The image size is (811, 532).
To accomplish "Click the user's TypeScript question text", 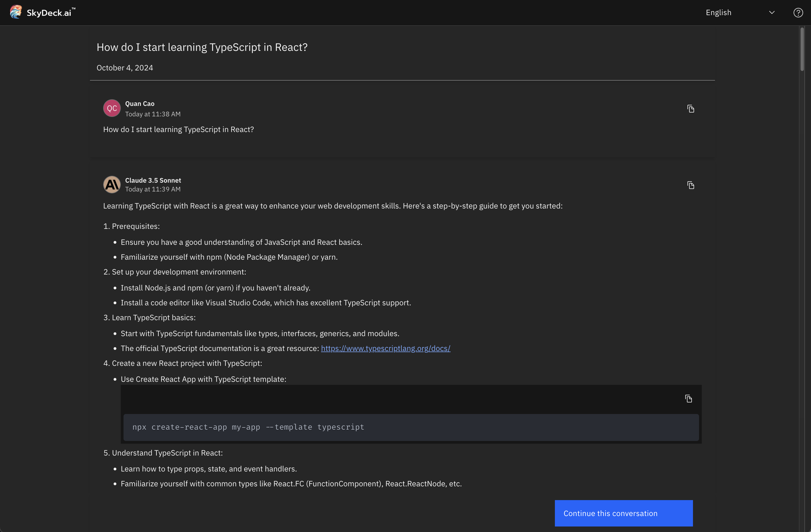I will (179, 130).
